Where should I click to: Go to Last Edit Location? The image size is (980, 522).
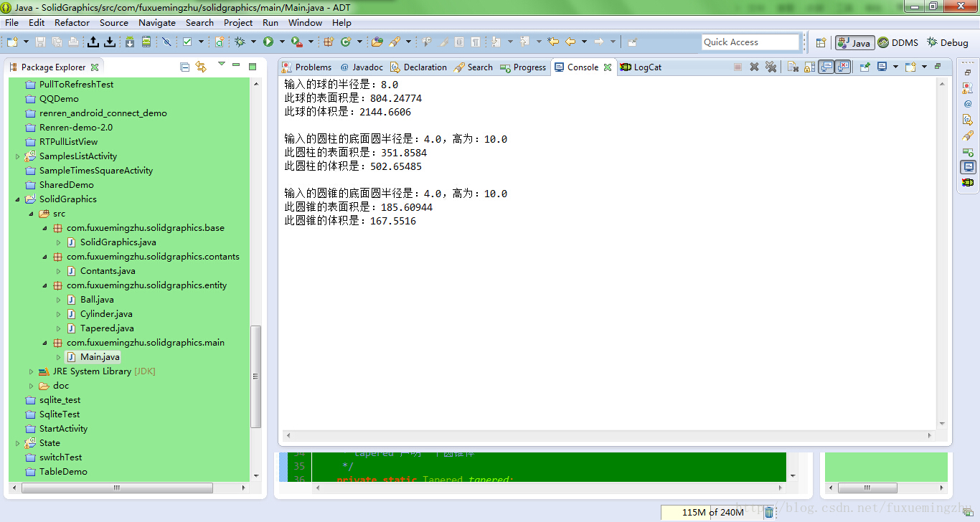click(x=553, y=42)
